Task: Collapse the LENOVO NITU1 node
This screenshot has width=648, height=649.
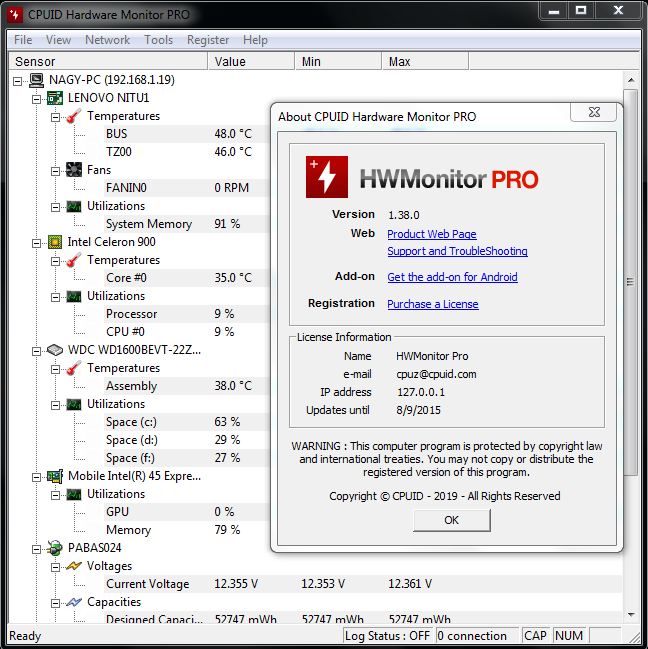Action: (36, 99)
